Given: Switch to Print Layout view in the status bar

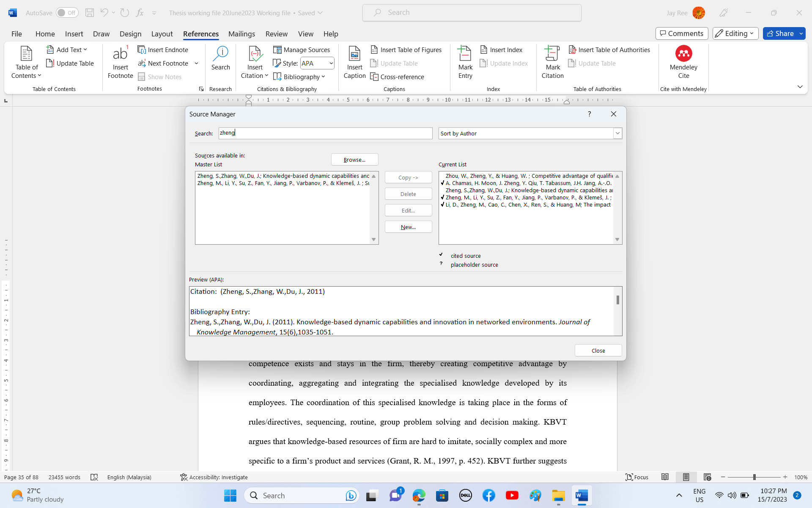Looking at the screenshot, I should (x=686, y=477).
